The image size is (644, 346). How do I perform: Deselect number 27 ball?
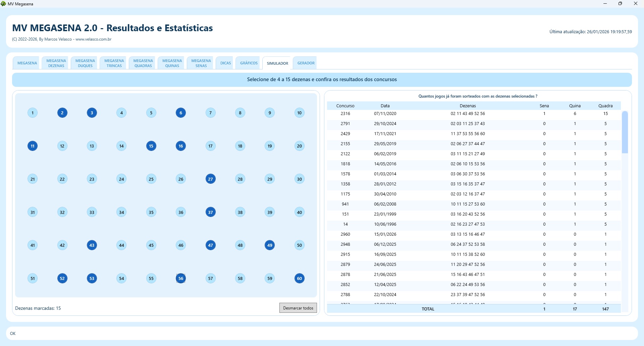(210, 179)
